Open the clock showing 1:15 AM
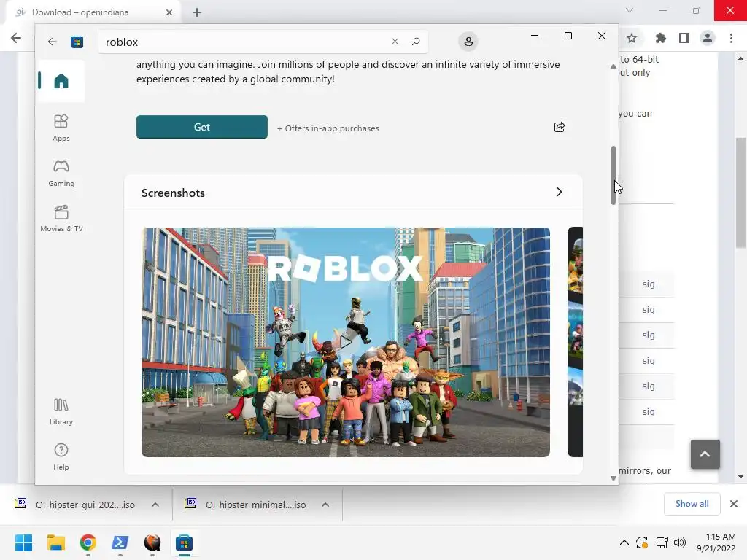Screen dimensions: 747x560 [x=716, y=542]
